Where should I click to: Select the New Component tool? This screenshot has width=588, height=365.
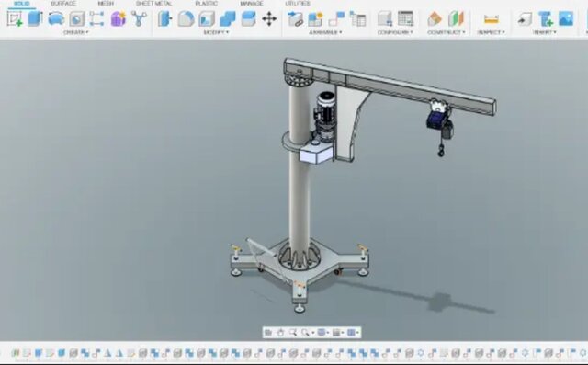pyautogui.click(x=315, y=18)
